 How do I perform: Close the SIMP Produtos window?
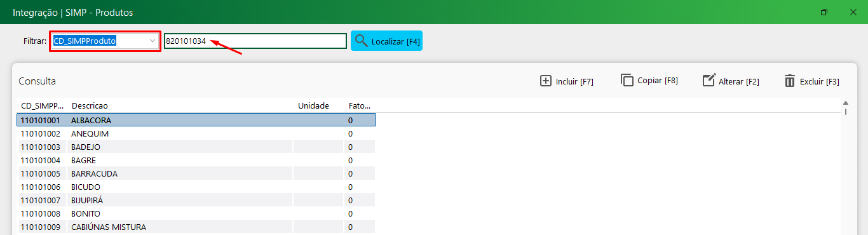pyautogui.click(x=853, y=12)
